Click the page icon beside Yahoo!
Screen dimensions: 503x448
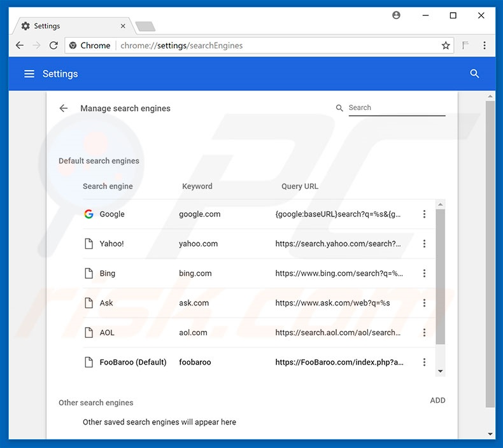pyautogui.click(x=89, y=244)
